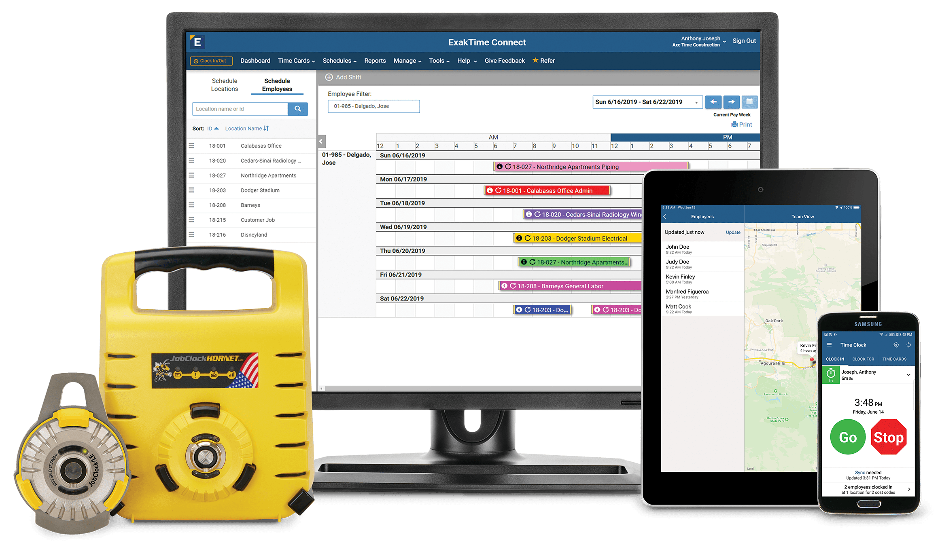Click drag handle for Cedars-Sinai Radiology

tap(191, 161)
